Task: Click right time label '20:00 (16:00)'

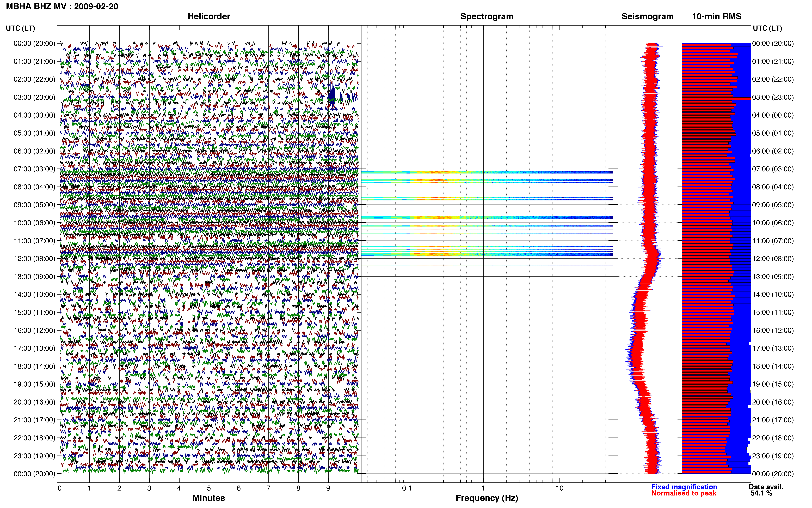Action: pos(773,402)
